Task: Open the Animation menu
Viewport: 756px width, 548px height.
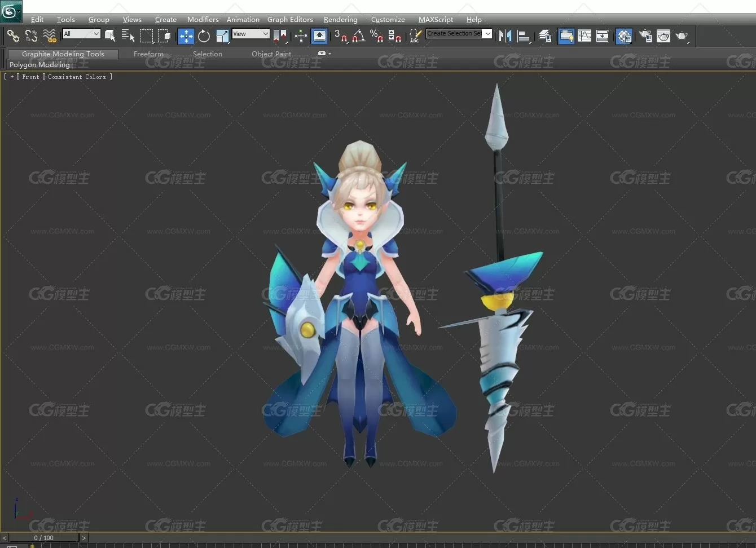Action: coord(243,19)
